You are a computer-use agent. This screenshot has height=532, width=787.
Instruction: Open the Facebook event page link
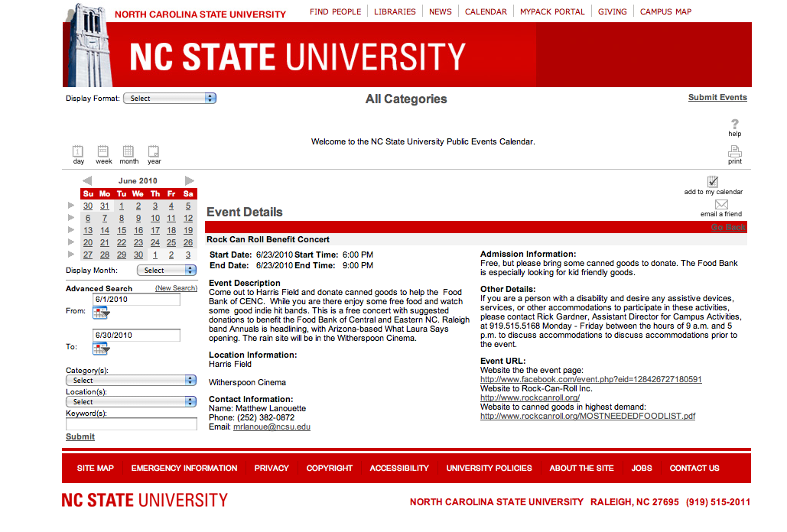point(590,380)
